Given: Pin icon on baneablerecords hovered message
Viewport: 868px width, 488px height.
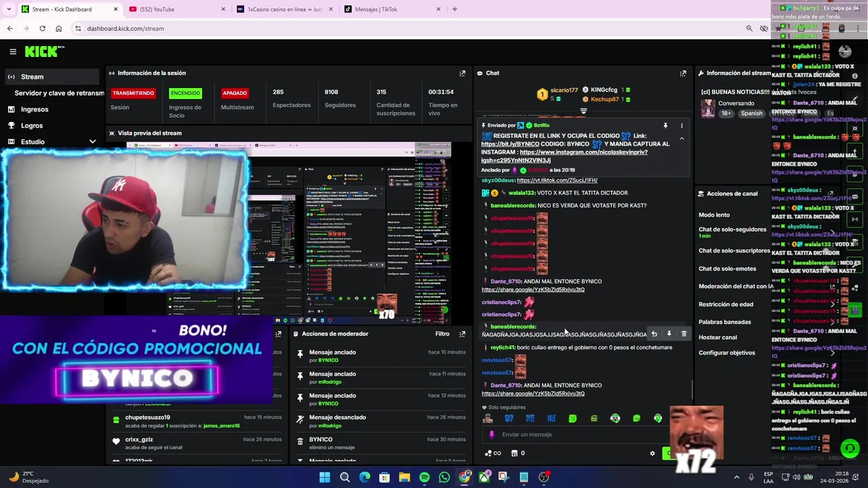Looking at the screenshot, I should (669, 334).
